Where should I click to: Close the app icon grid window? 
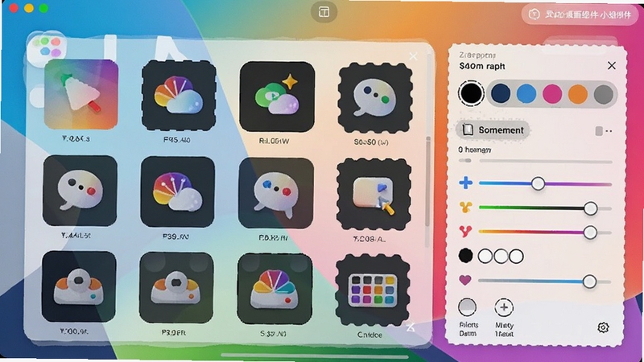click(x=413, y=56)
